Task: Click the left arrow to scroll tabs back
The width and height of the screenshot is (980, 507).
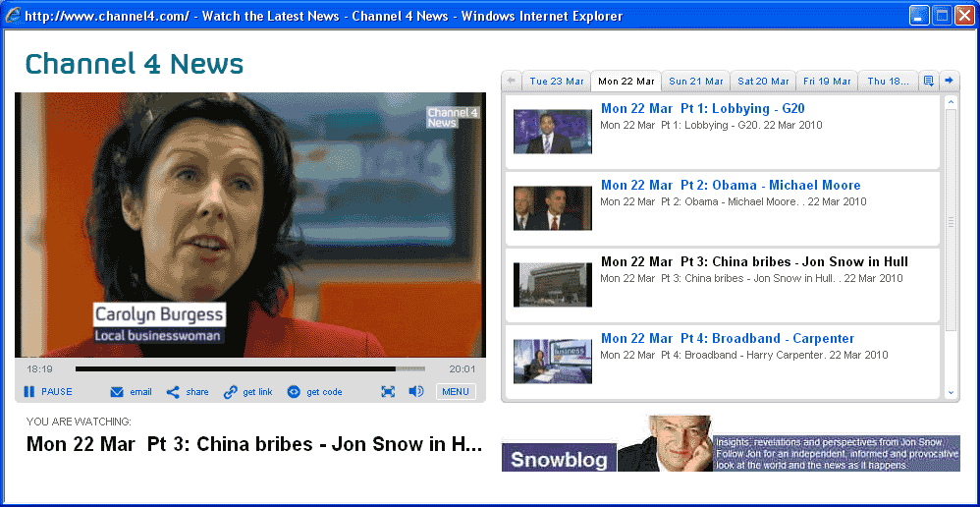Action: click(512, 81)
